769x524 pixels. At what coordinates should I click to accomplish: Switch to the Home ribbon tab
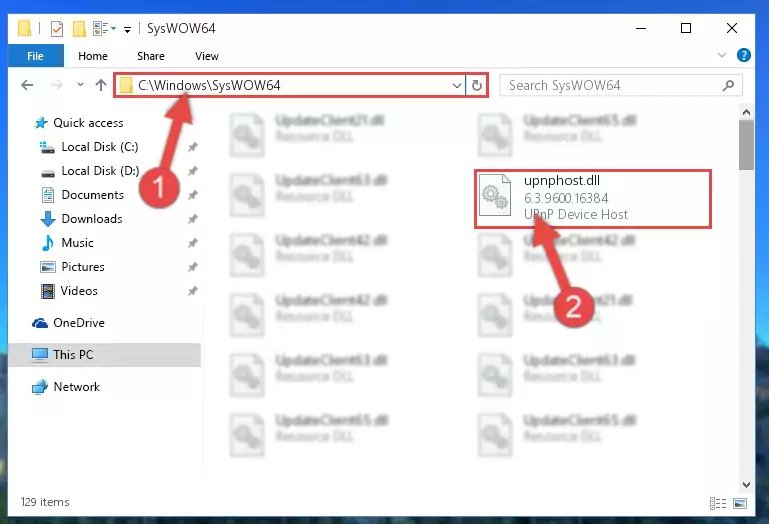93,56
